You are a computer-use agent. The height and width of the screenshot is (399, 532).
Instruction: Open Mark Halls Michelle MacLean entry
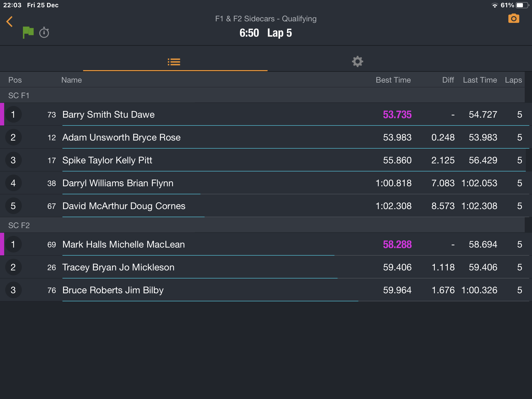[x=266, y=244]
